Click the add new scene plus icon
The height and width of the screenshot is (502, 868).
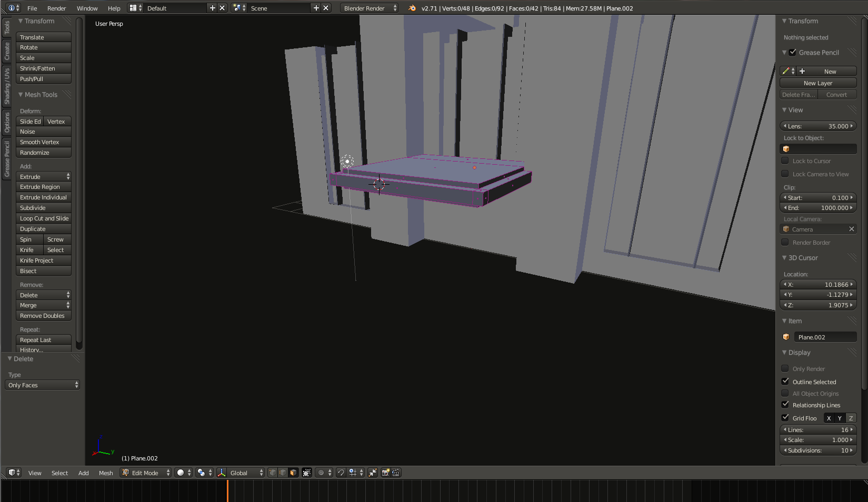(316, 8)
